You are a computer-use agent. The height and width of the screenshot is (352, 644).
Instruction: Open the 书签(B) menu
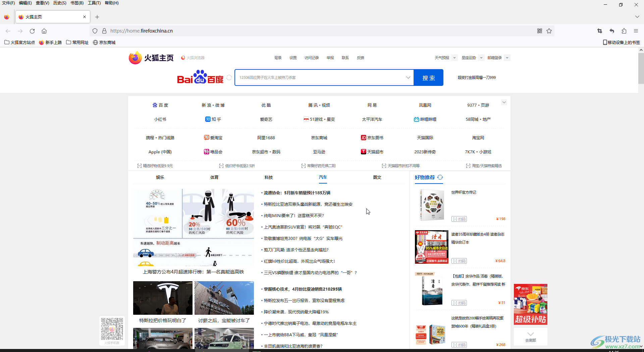coord(77,3)
